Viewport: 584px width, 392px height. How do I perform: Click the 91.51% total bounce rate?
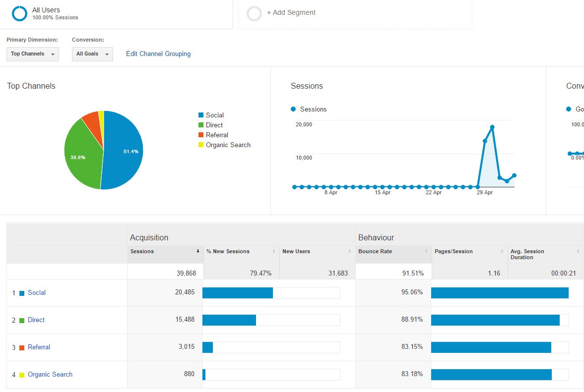pyautogui.click(x=413, y=274)
